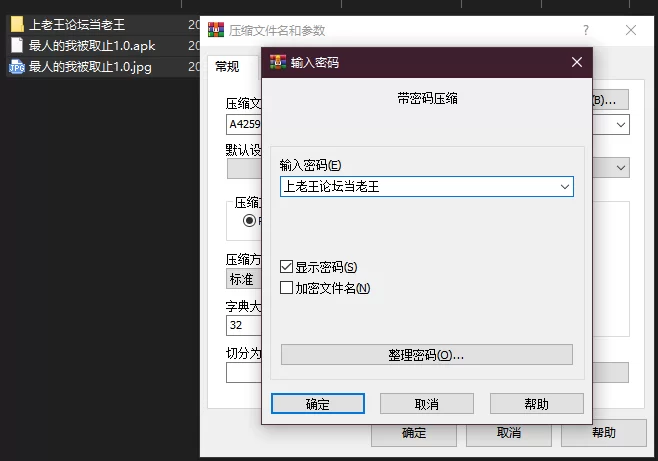Image resolution: width=658 pixels, height=461 pixels.
Task: Close the 压缩文件名和参数 window
Action: point(631,30)
